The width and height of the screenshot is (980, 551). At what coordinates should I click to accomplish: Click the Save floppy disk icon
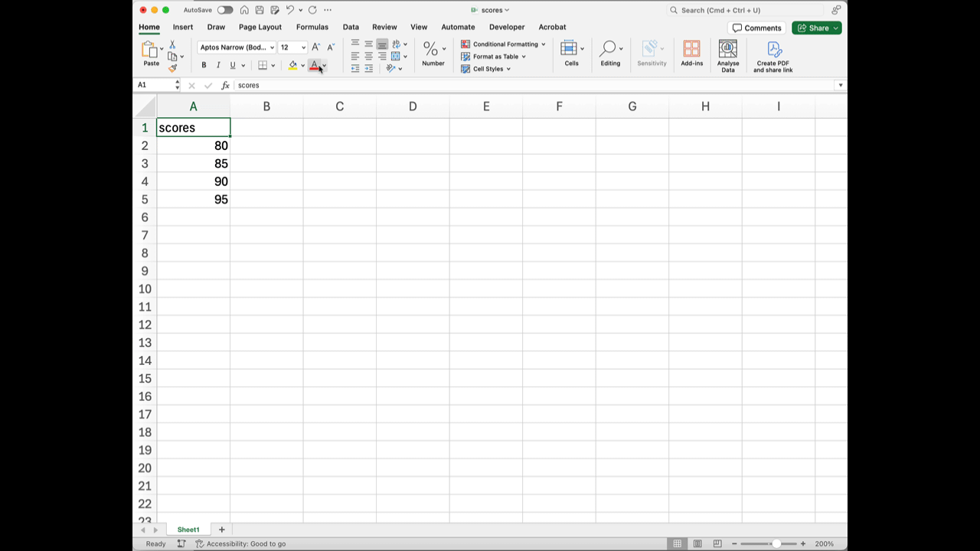pyautogui.click(x=260, y=10)
